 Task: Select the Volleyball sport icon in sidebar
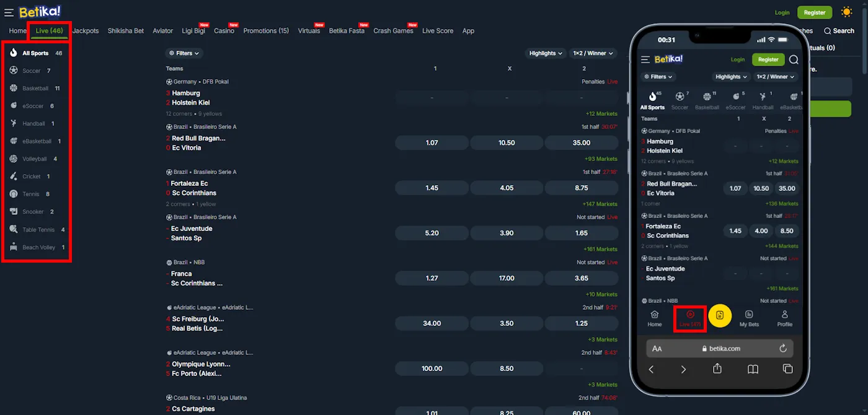tap(14, 159)
